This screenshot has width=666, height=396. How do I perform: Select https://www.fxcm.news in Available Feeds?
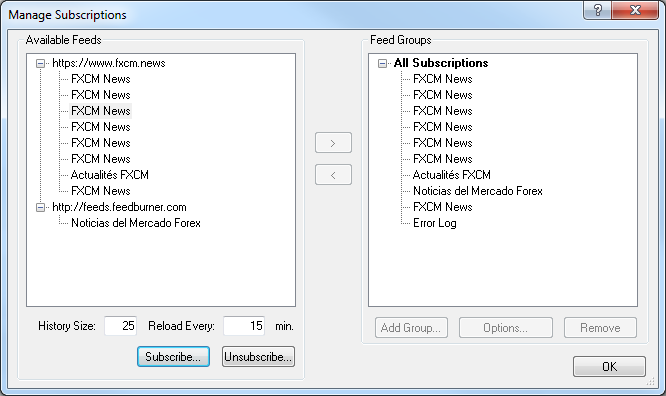(x=109, y=63)
